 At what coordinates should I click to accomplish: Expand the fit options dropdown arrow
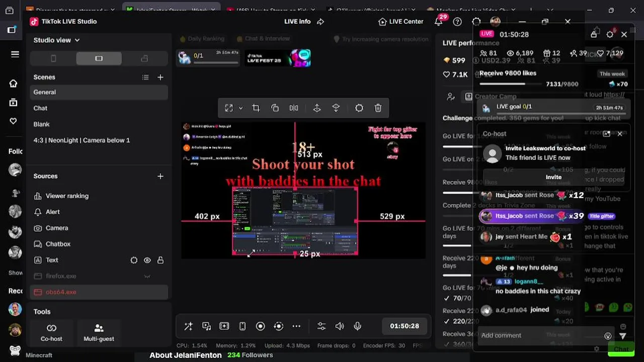pyautogui.click(x=240, y=108)
